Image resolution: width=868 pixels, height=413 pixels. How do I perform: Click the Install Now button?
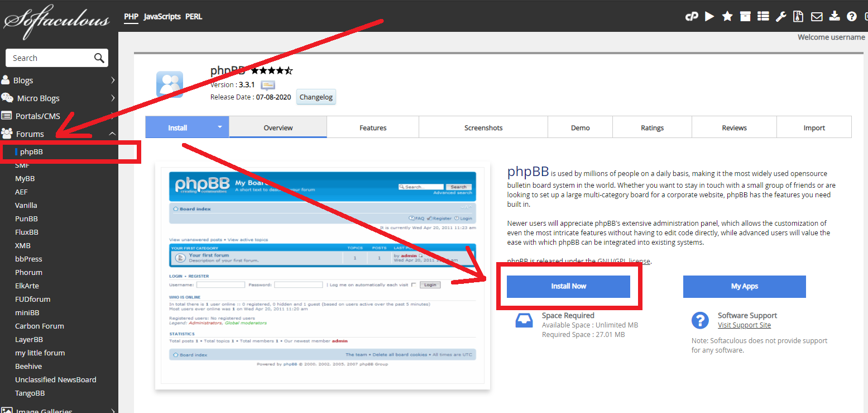[x=568, y=286]
